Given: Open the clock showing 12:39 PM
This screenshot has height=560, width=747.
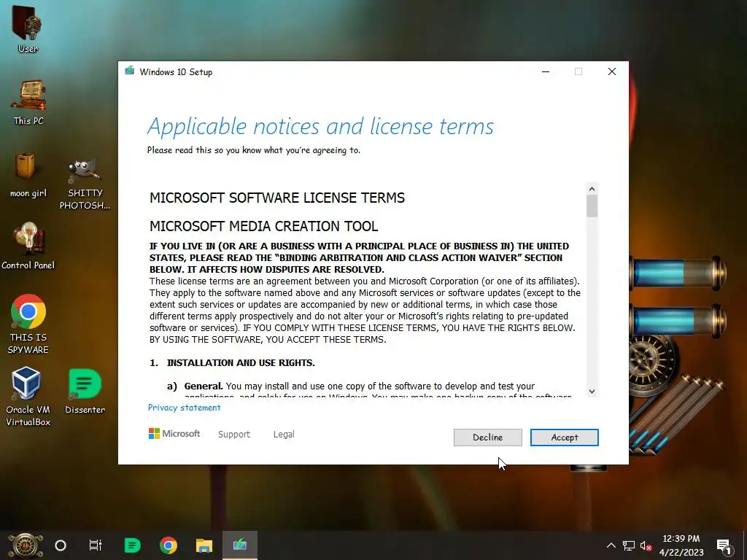Looking at the screenshot, I should coord(681,545).
